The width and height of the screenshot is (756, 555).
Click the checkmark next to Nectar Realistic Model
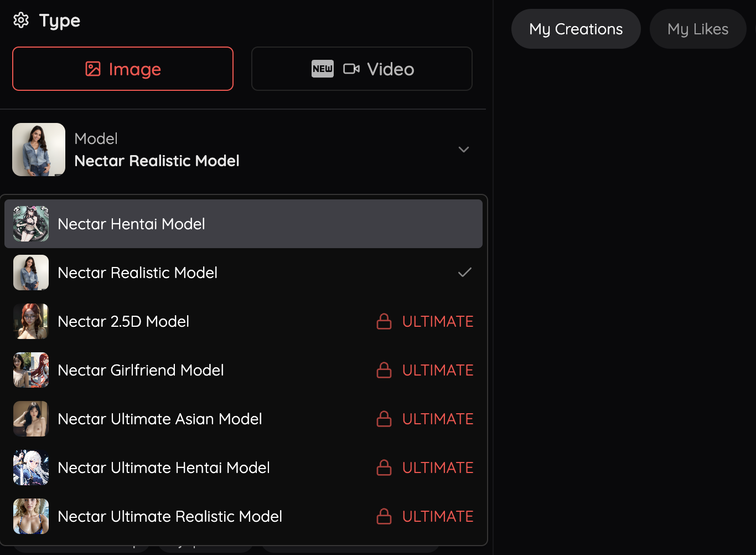click(x=465, y=272)
